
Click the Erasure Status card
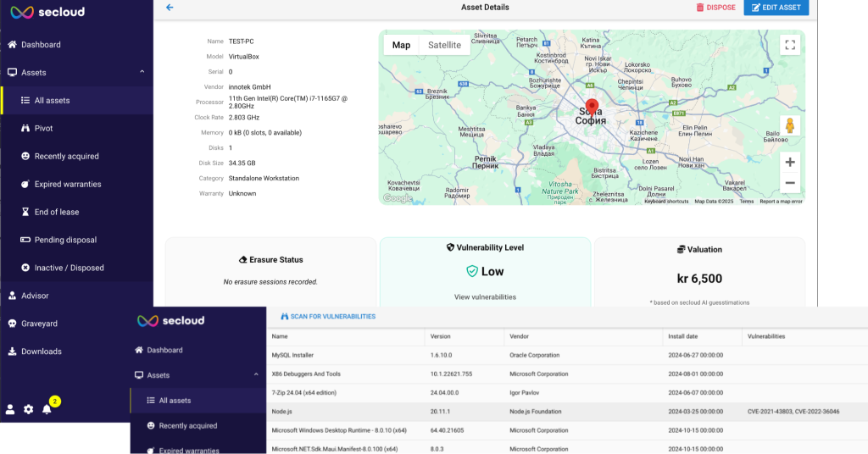[x=270, y=272]
